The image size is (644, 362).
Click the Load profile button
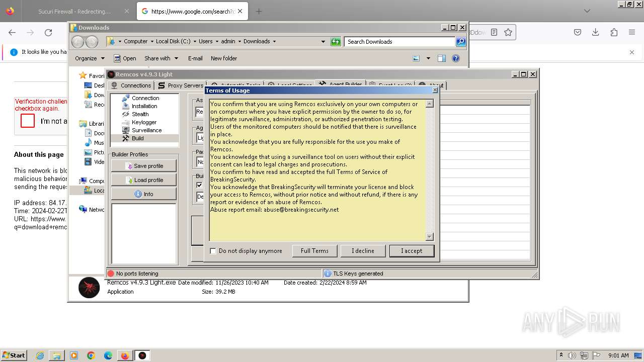[x=144, y=180]
